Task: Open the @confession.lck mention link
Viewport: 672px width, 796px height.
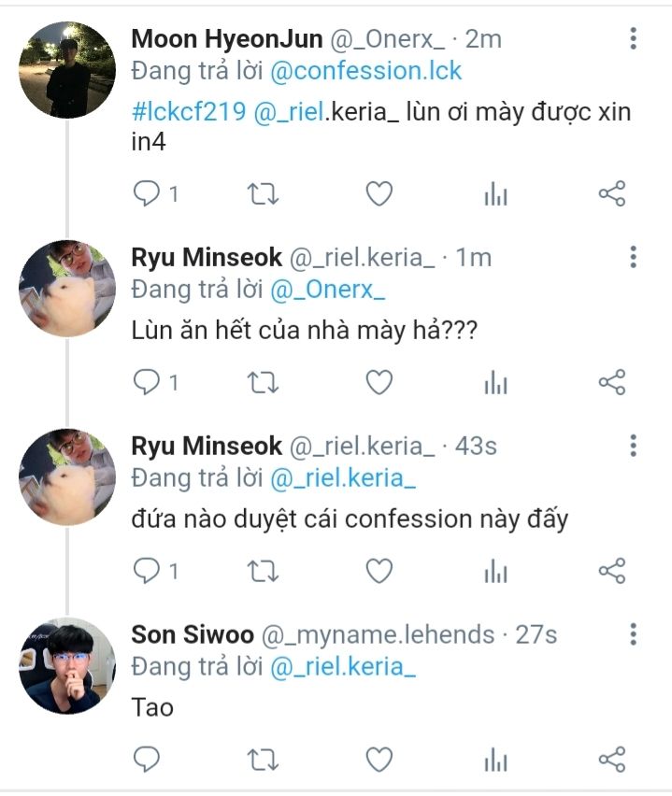Action: [x=366, y=70]
